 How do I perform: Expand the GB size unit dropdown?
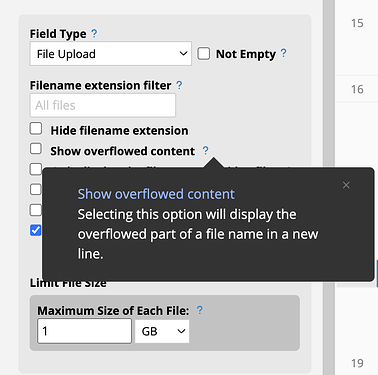click(162, 331)
